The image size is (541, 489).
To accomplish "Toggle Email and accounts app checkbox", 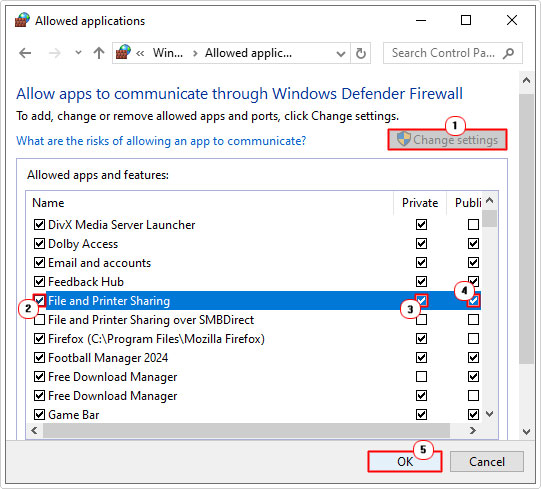I will (x=39, y=263).
